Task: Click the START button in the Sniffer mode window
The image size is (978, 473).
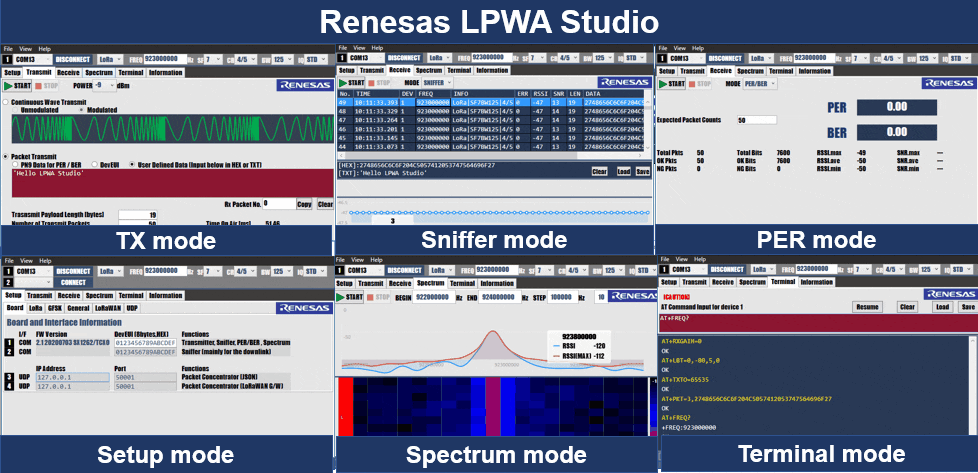Action: coord(352,82)
